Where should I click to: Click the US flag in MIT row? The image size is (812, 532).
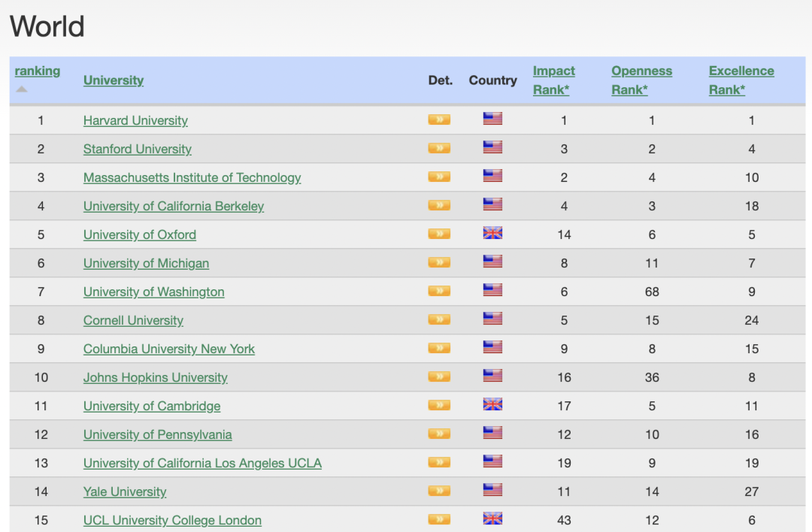pos(492,175)
